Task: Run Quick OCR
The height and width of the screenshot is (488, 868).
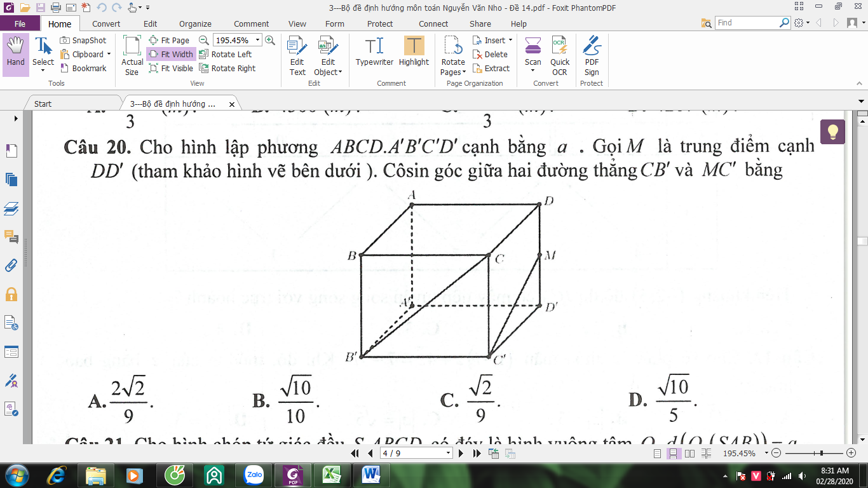Action: [559, 55]
